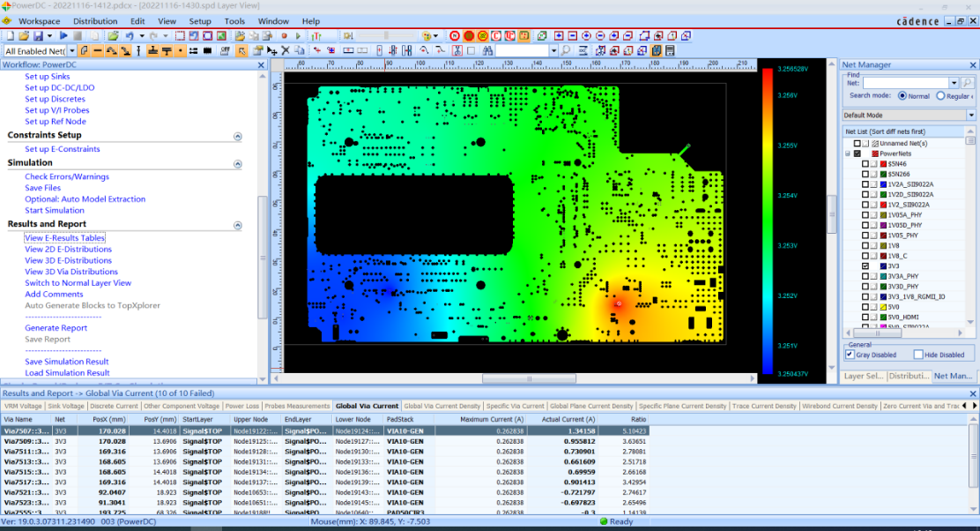The height and width of the screenshot is (531, 980).
Task: Click the calculator icon at toolbar end
Action: [x=670, y=50]
